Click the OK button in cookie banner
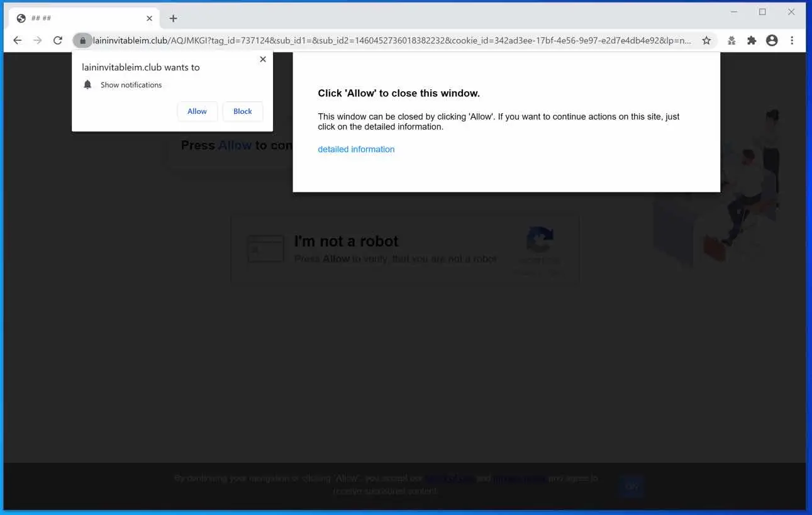812x515 pixels. coord(631,486)
